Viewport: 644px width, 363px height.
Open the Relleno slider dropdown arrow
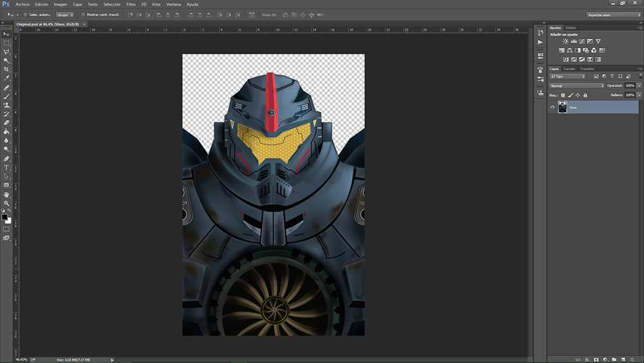(639, 95)
